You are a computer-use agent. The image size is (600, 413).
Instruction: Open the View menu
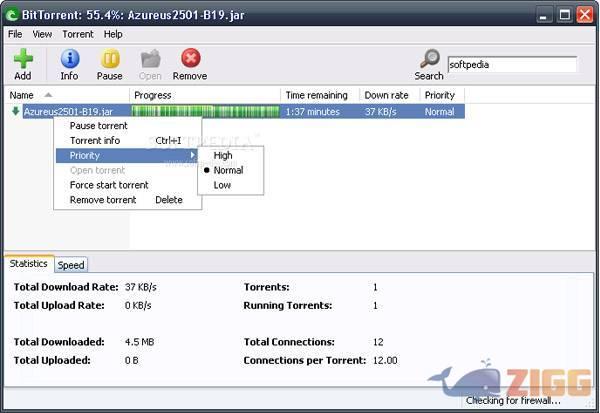(42, 34)
